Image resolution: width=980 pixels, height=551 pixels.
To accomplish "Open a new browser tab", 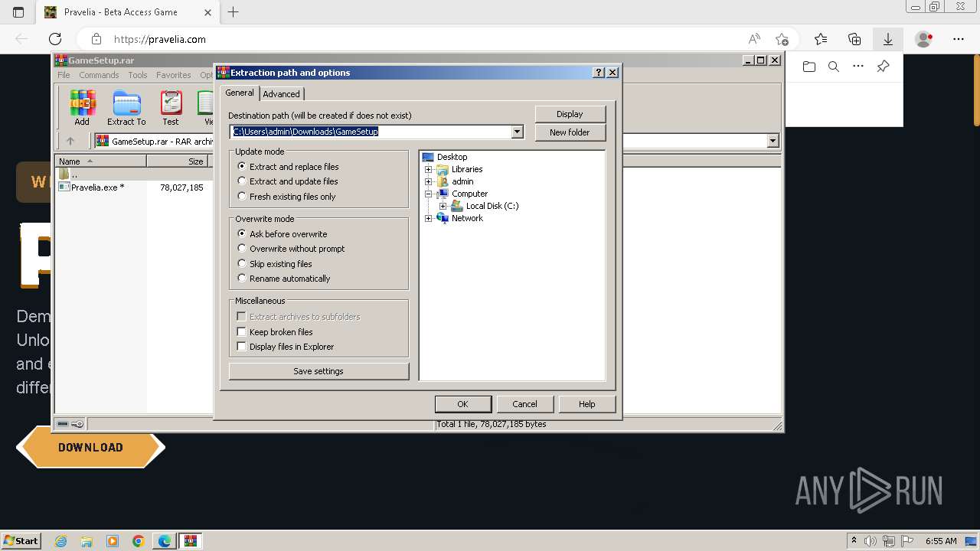I will (234, 11).
